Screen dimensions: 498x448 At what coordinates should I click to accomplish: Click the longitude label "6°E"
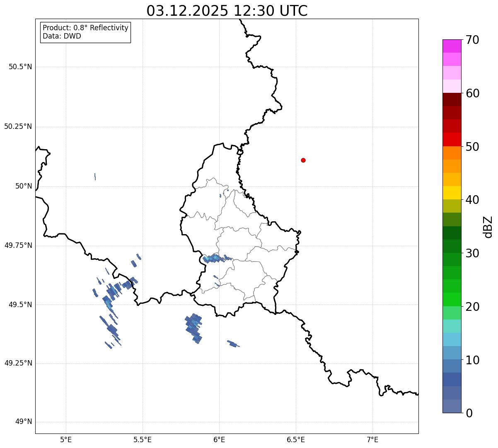pyautogui.click(x=219, y=439)
